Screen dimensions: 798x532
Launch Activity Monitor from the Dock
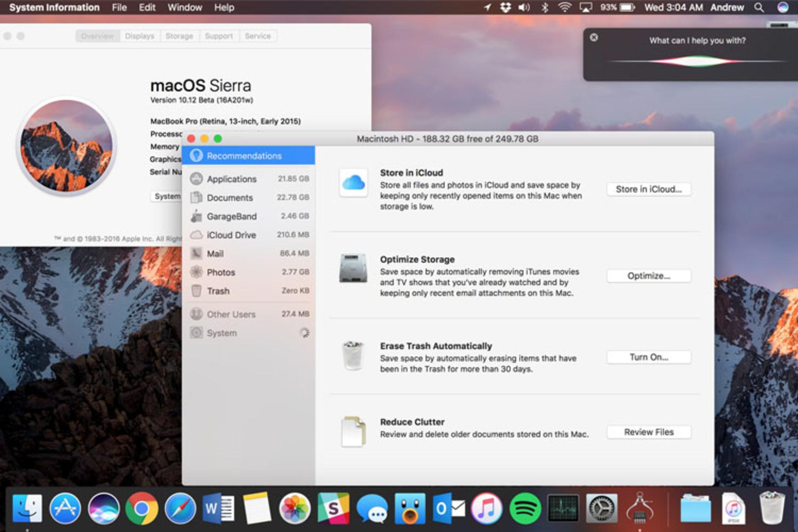coord(563,508)
